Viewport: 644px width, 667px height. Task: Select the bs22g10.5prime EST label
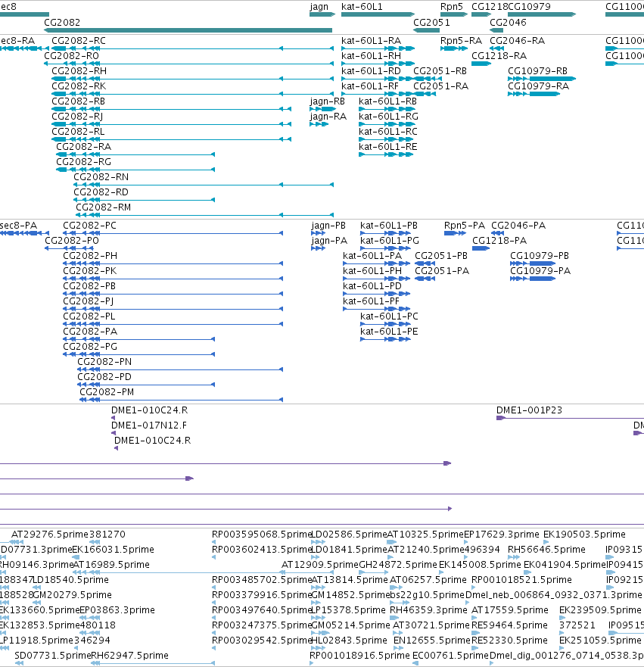(428, 595)
